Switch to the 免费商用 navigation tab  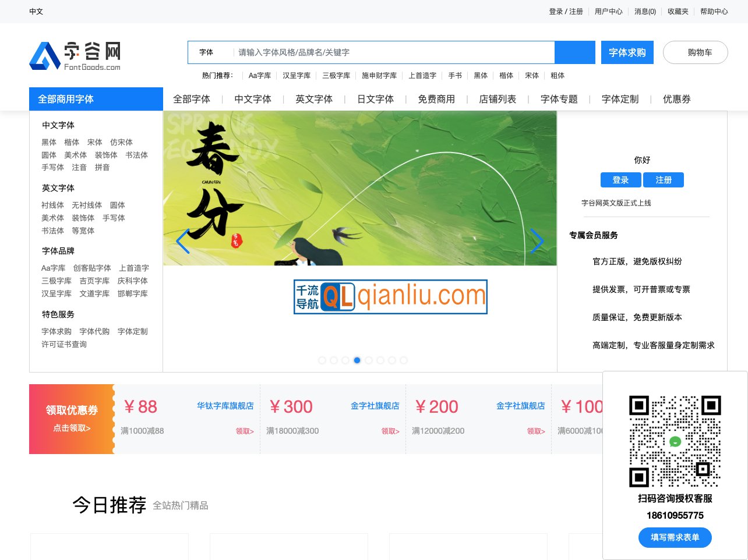pos(436,99)
